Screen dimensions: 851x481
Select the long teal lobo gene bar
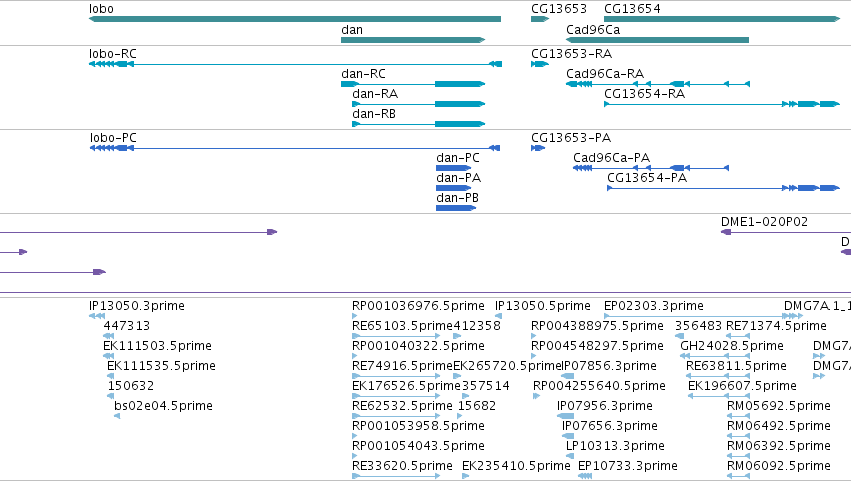(295, 19)
